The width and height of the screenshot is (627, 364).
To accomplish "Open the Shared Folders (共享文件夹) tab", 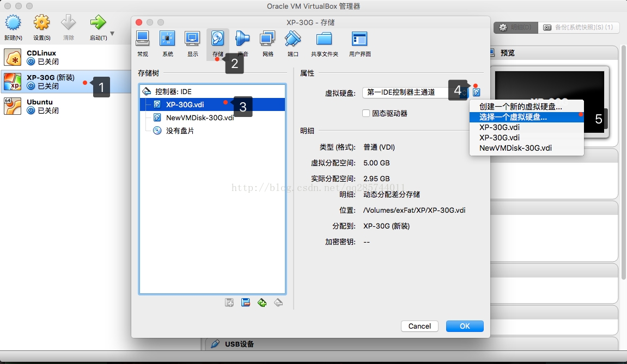I will [x=324, y=44].
